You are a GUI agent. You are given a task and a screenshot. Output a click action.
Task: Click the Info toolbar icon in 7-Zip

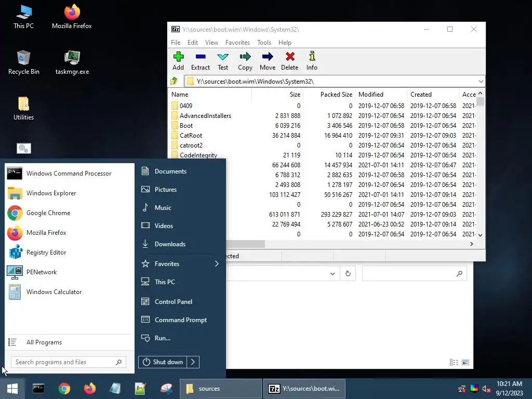312,61
